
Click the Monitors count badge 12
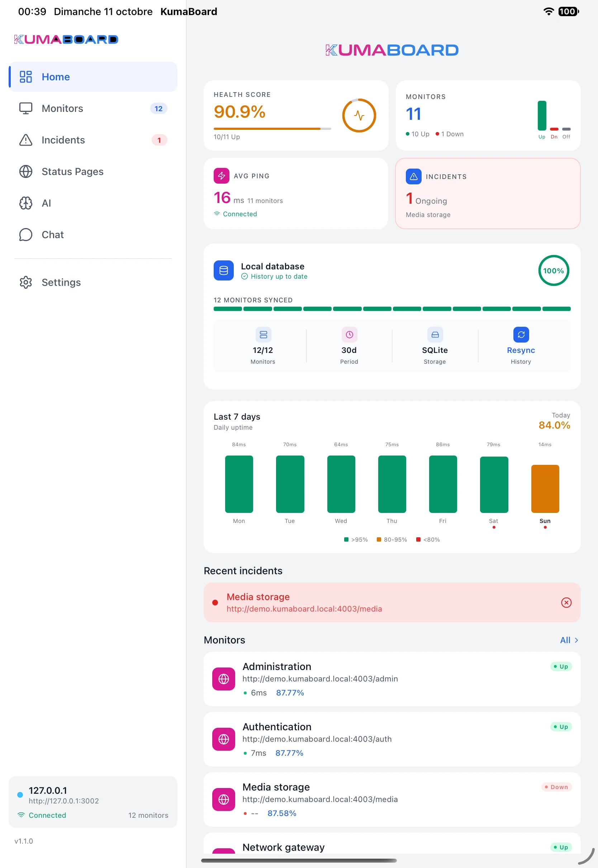tap(158, 108)
